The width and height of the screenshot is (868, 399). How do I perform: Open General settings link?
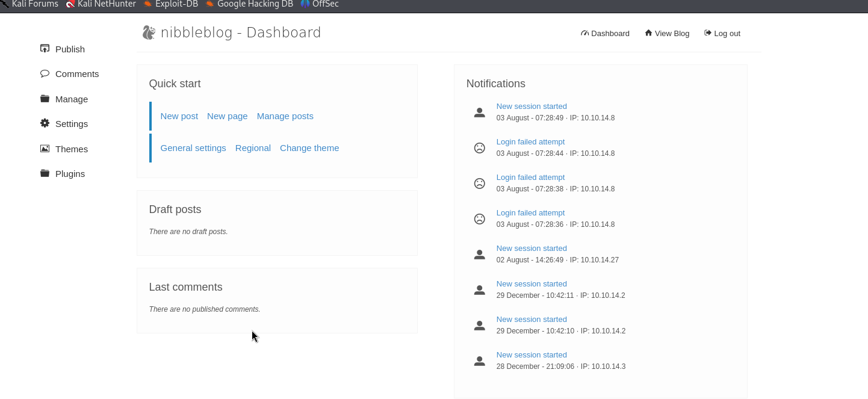pos(193,148)
